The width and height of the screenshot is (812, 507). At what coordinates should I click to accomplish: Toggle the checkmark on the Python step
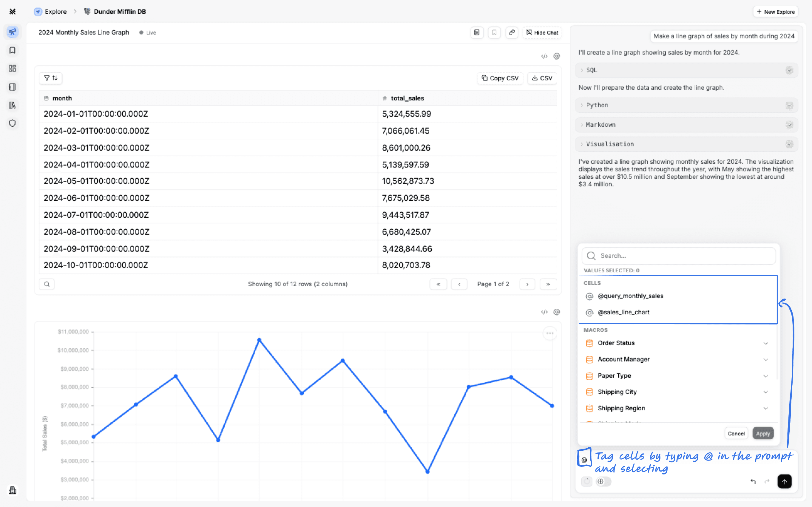pyautogui.click(x=790, y=105)
